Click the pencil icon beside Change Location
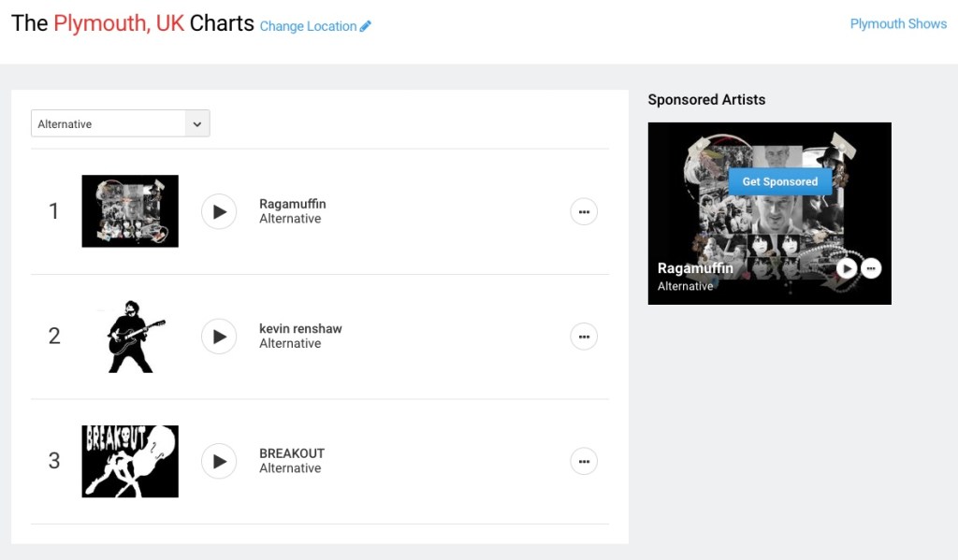The image size is (958, 560). tap(366, 26)
